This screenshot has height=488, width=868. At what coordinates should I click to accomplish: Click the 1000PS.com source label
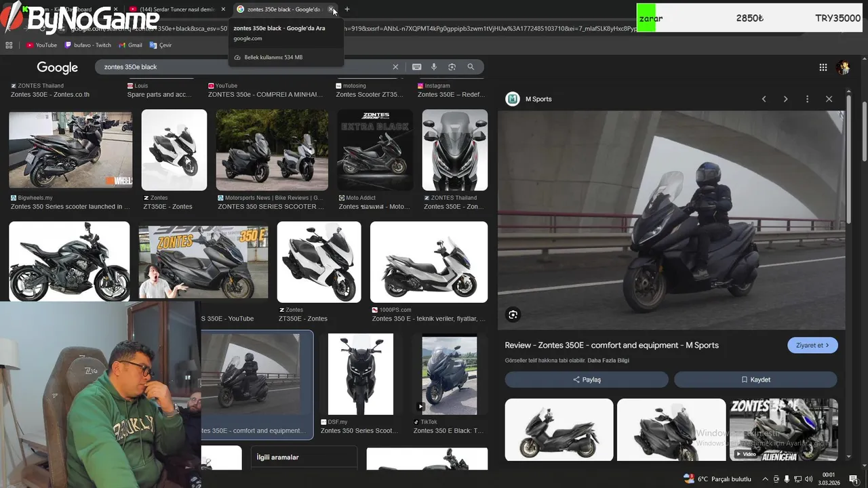click(395, 310)
